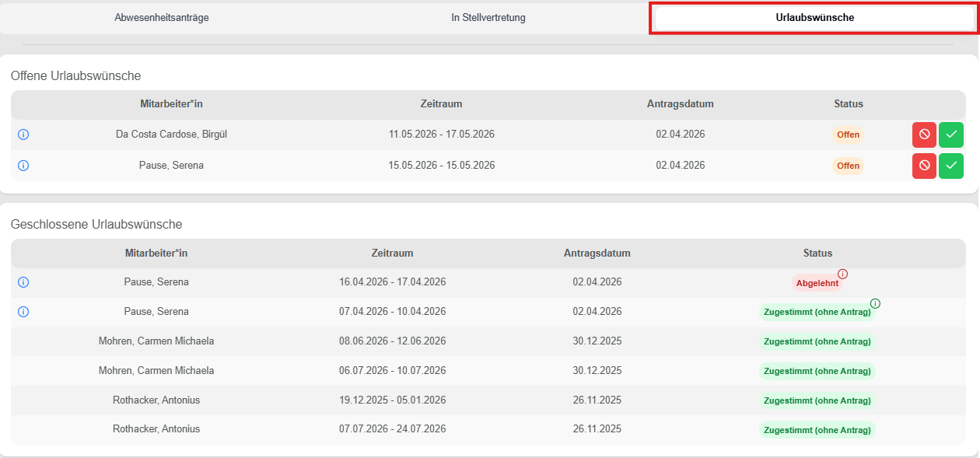The image size is (980, 458).
Task: Click green info circle on first Zugestimmt badge
Action: pos(875,304)
